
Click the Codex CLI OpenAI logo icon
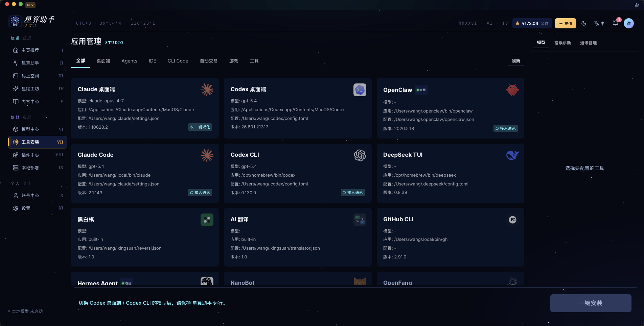[360, 155]
